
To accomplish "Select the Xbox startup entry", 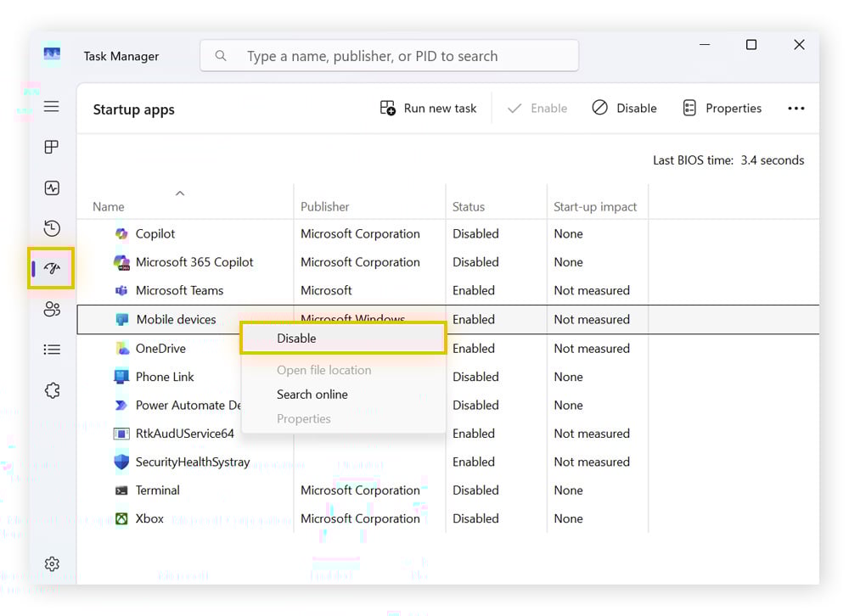I will tap(149, 519).
